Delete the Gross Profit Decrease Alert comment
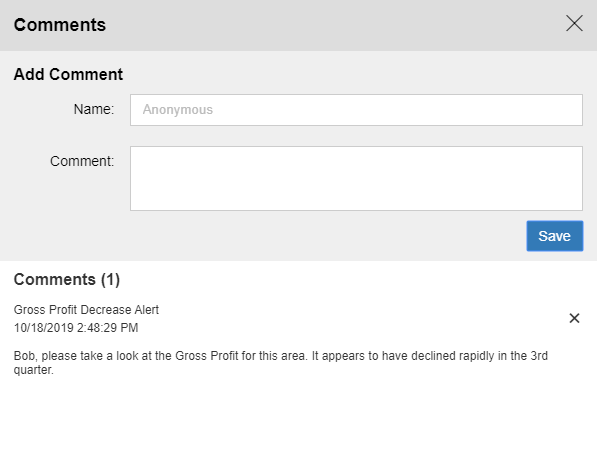 click(x=574, y=318)
